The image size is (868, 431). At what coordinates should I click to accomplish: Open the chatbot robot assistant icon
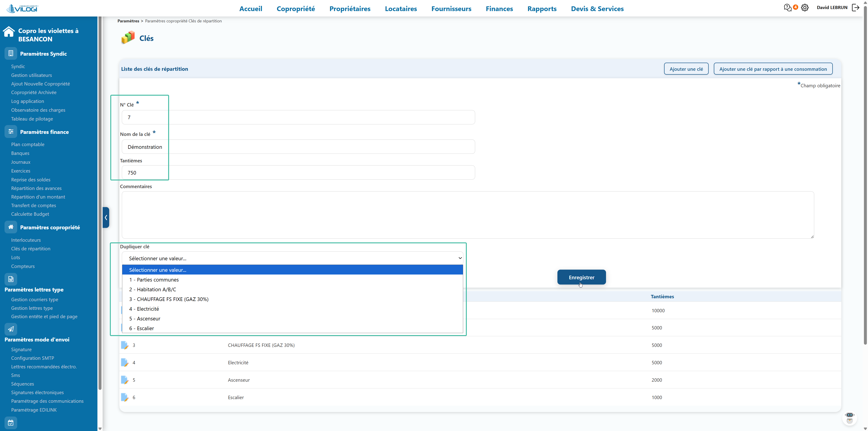[849, 418]
